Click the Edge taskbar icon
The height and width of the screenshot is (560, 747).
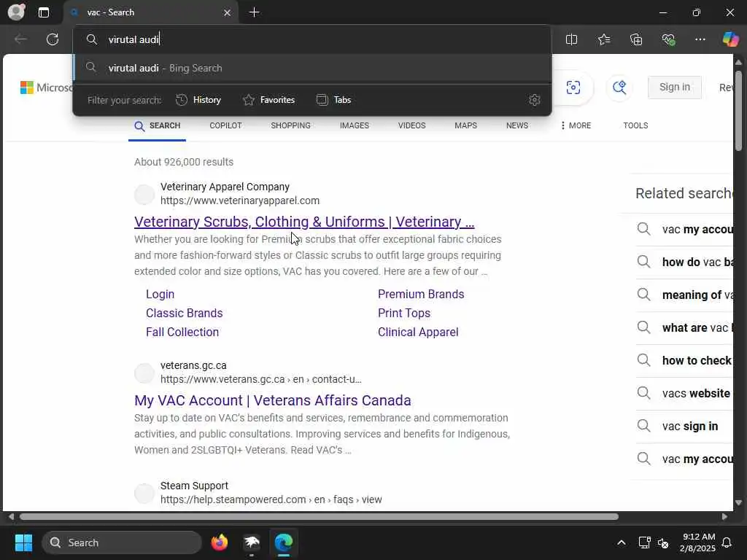(x=284, y=542)
